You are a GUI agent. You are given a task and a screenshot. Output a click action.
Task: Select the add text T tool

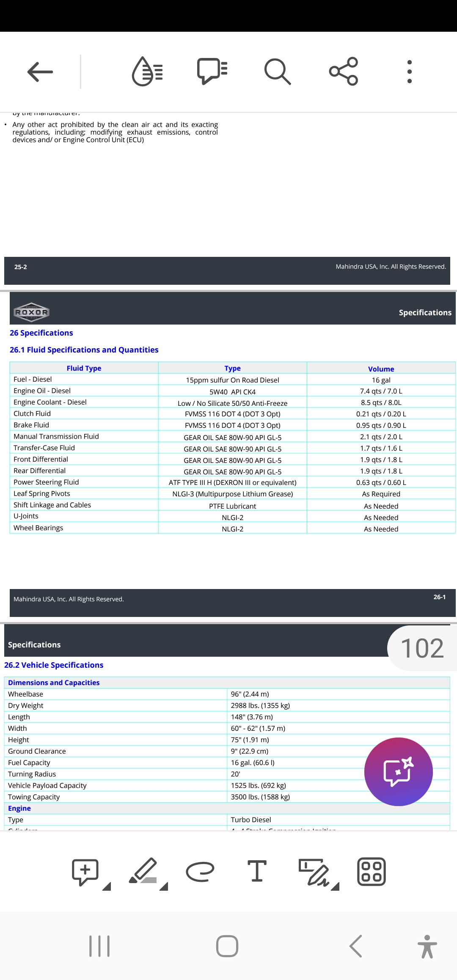tap(257, 871)
